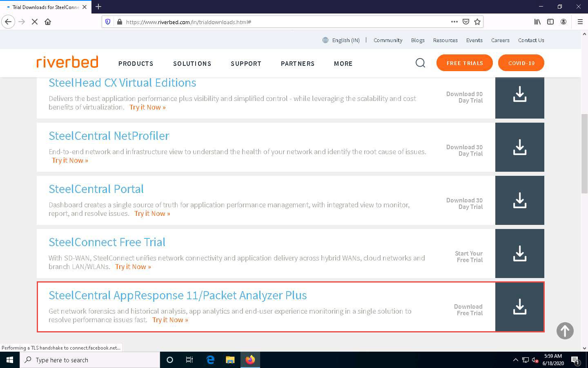Click the riverbed site search magnifier icon

click(420, 63)
